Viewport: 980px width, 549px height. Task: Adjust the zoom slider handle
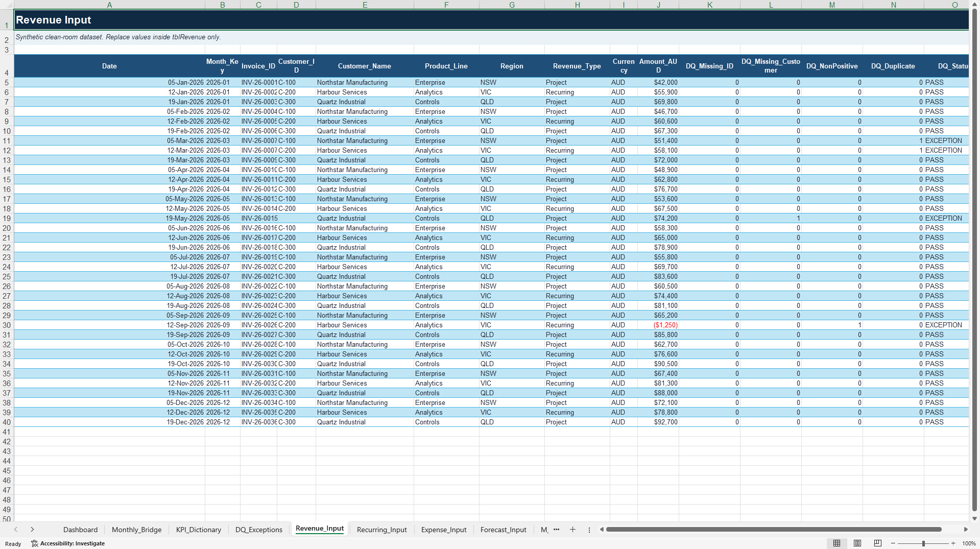(923, 543)
